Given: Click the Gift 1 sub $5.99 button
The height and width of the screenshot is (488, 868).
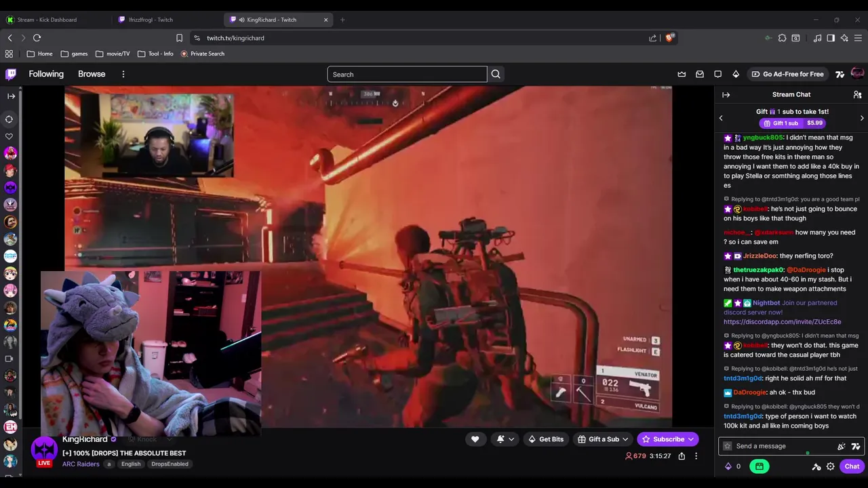Looking at the screenshot, I should tap(792, 123).
